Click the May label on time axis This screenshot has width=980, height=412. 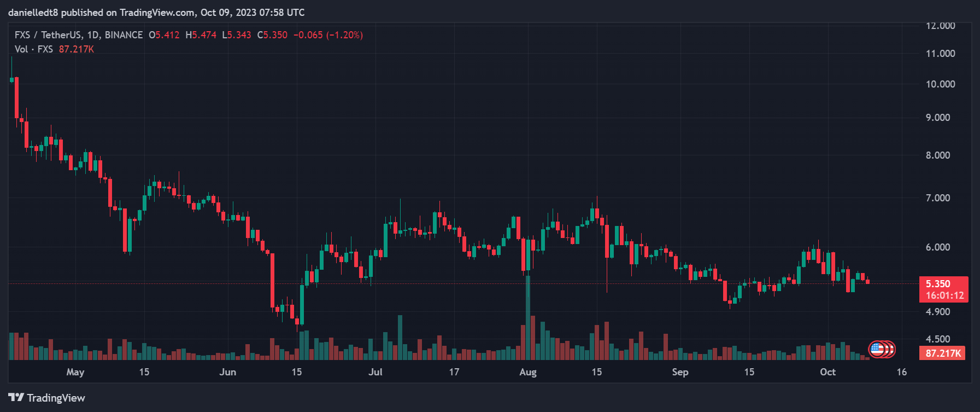click(x=75, y=372)
